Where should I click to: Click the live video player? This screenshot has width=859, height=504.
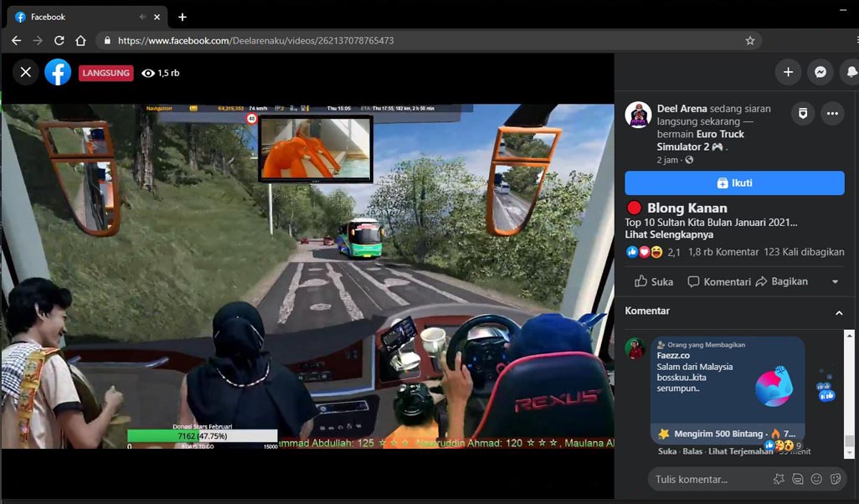[x=307, y=276]
